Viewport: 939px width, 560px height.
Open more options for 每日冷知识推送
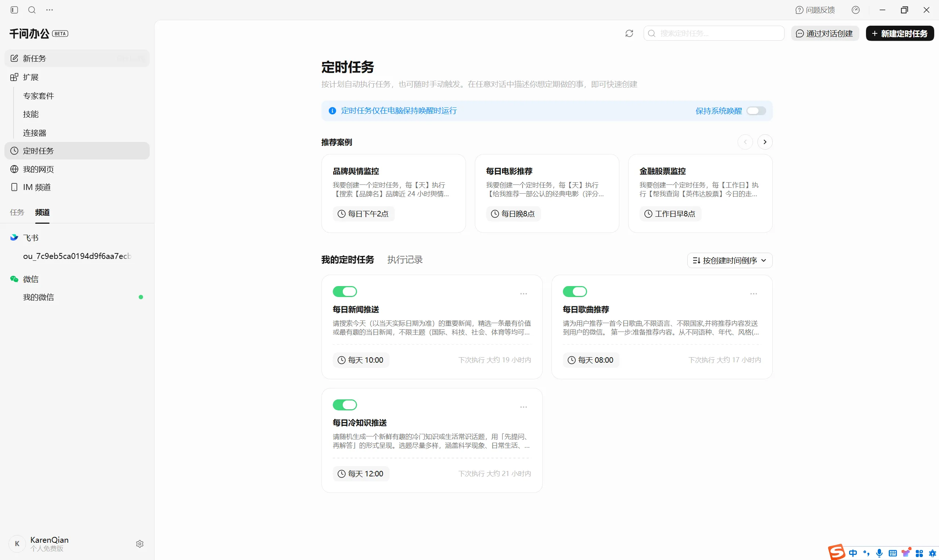click(523, 407)
